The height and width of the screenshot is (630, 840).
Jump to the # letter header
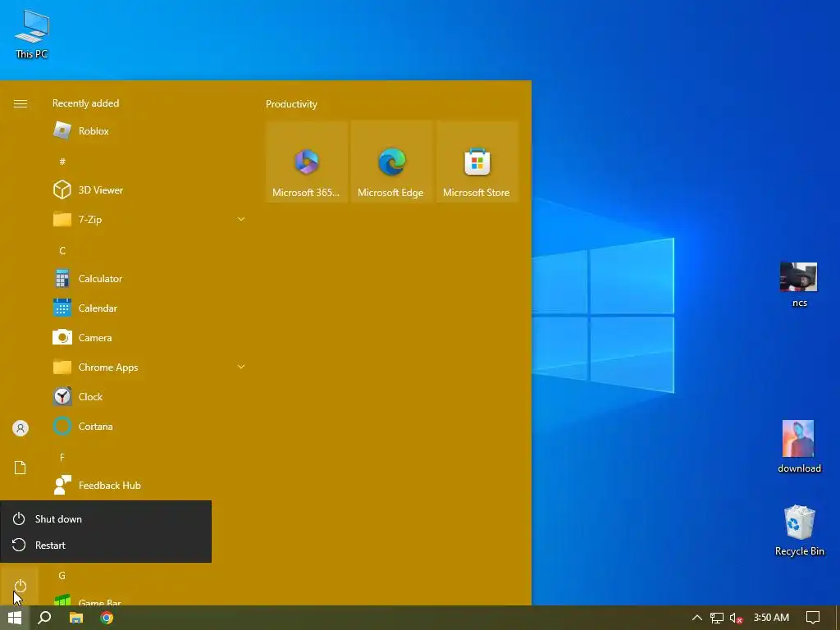point(62,162)
